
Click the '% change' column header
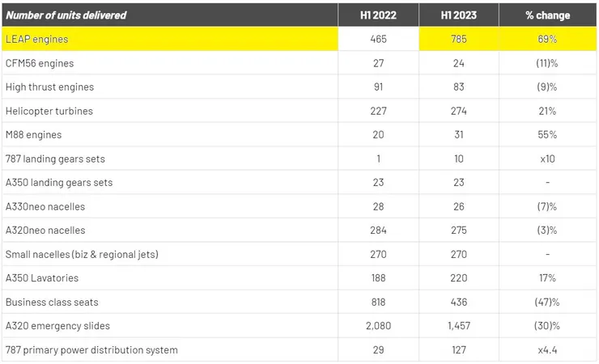pyautogui.click(x=547, y=15)
